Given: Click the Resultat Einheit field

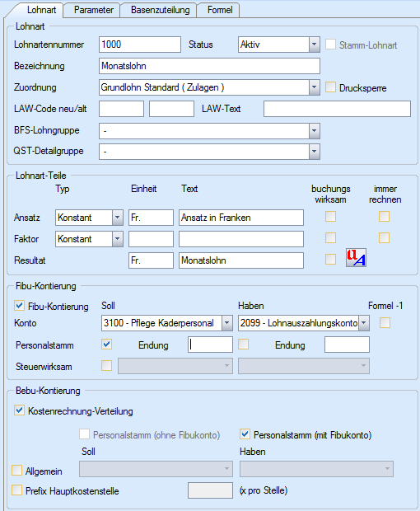Looking at the screenshot, I should pyautogui.click(x=151, y=260).
